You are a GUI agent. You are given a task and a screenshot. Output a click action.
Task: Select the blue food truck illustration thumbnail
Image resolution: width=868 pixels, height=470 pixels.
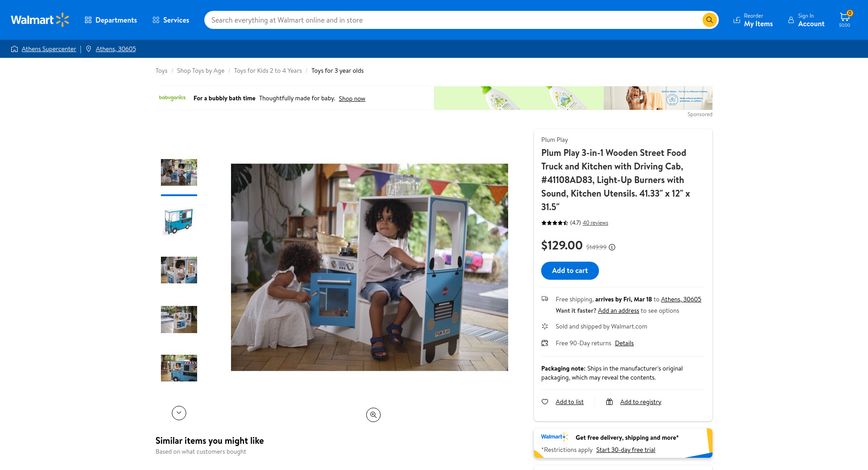tap(179, 221)
